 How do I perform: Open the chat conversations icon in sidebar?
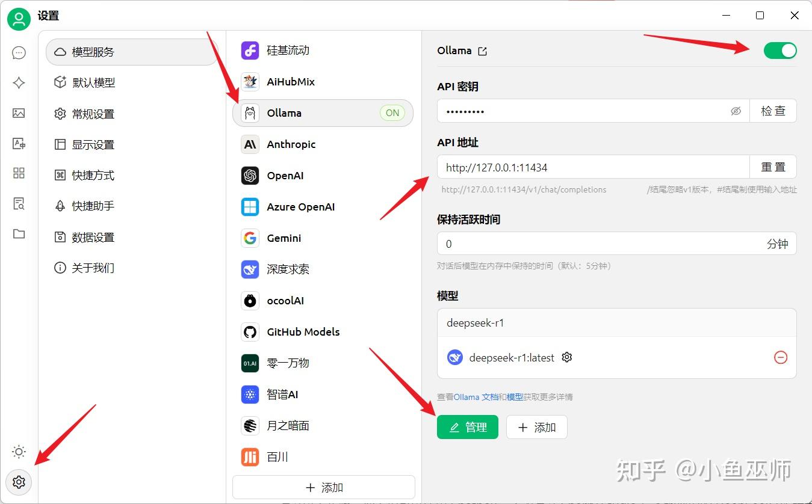pos(19,53)
